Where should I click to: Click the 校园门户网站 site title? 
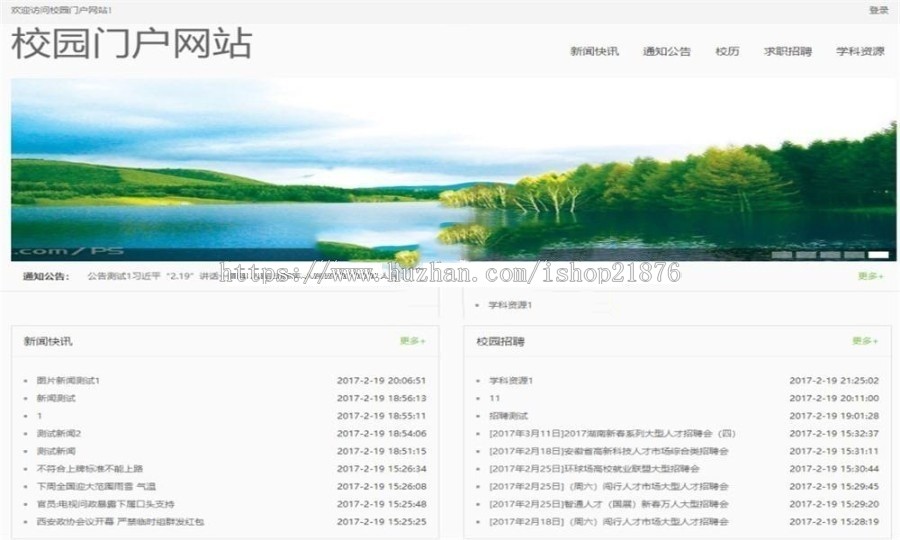[x=132, y=44]
